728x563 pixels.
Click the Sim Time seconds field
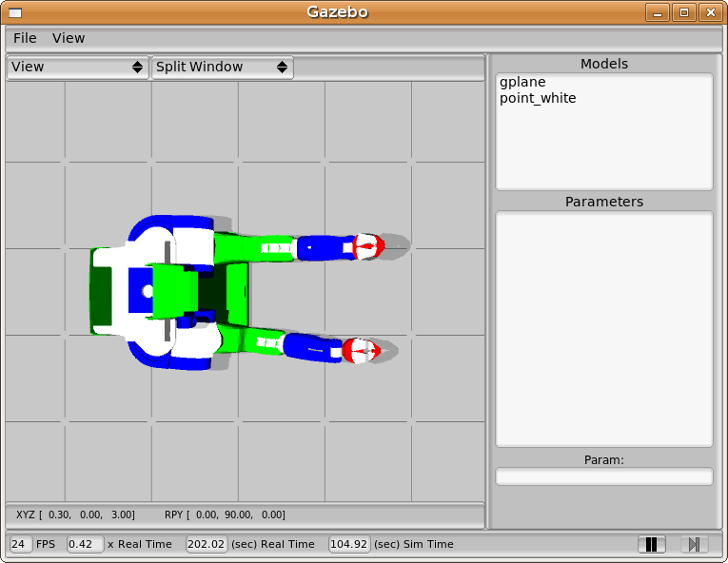348,544
